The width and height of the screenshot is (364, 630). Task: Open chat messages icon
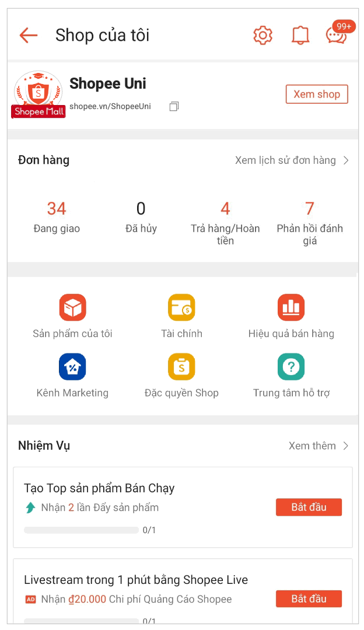click(336, 36)
